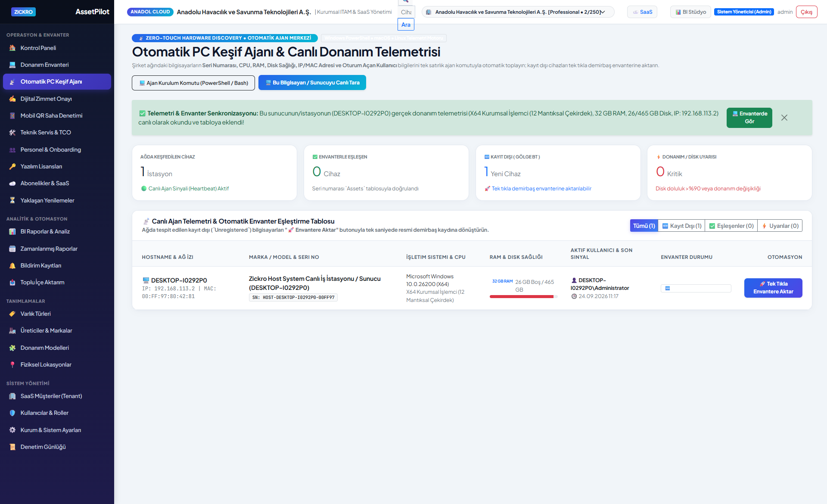The image size is (827, 504).
Task: Click the Envanterde Gör button
Action: click(x=749, y=118)
